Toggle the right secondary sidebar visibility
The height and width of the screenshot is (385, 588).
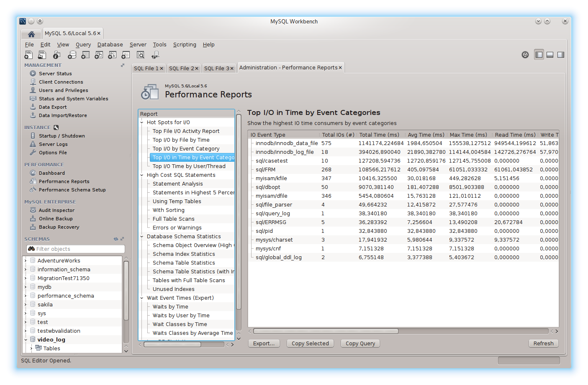tap(561, 55)
